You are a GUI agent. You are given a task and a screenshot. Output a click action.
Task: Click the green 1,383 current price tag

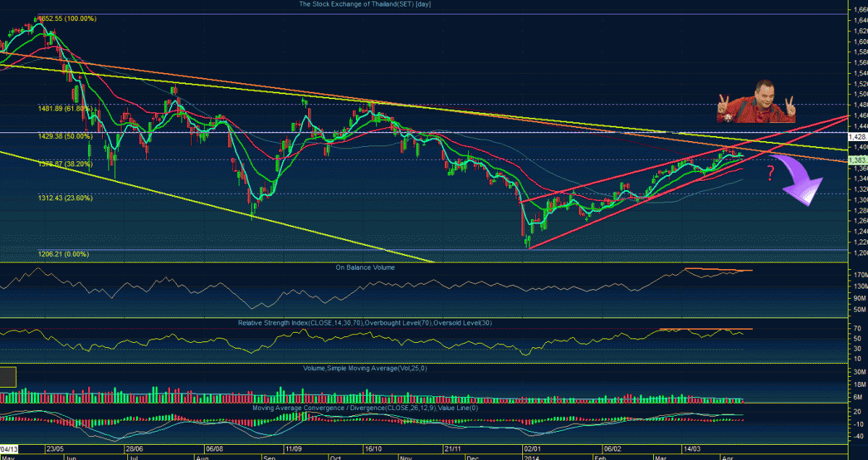857,158
